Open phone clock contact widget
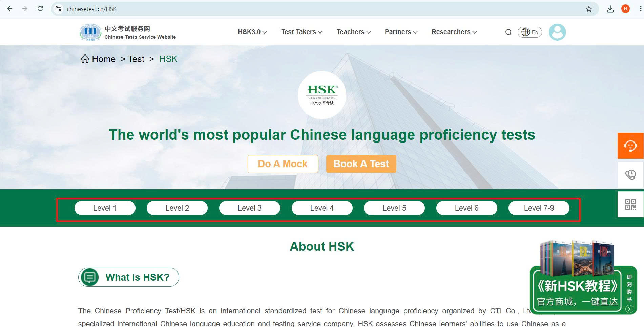The image size is (644, 327). (630, 175)
